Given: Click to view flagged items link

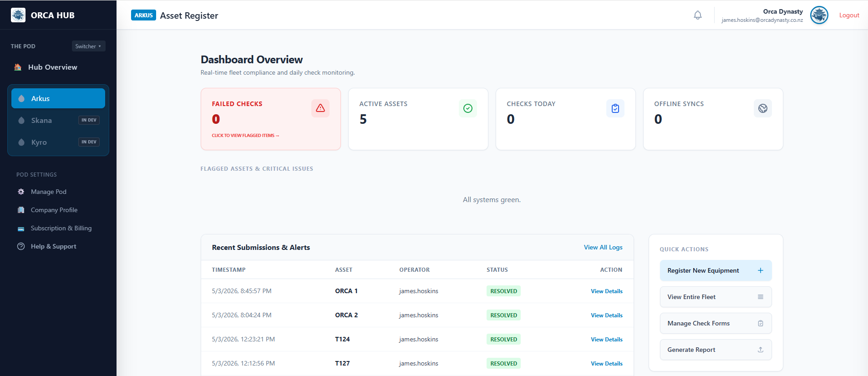Looking at the screenshot, I should [245, 135].
